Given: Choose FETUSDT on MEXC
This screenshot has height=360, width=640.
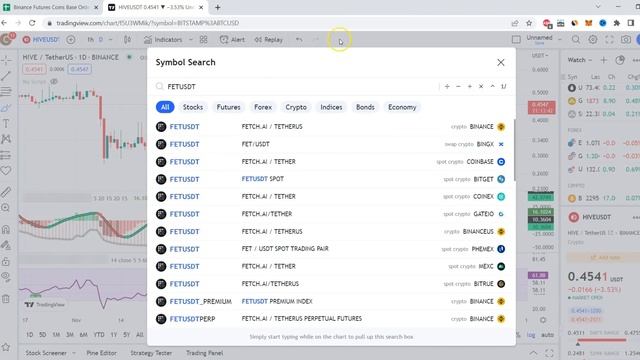Looking at the screenshot, I should point(331,266).
